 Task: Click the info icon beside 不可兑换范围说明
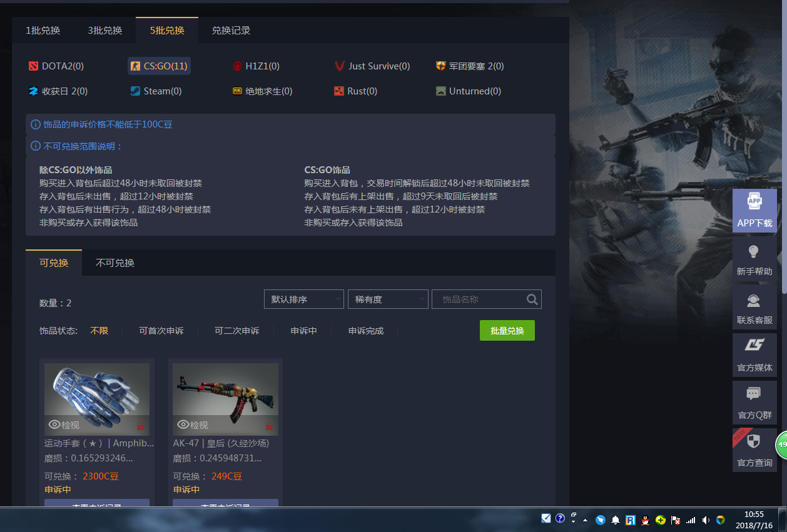tap(36, 146)
